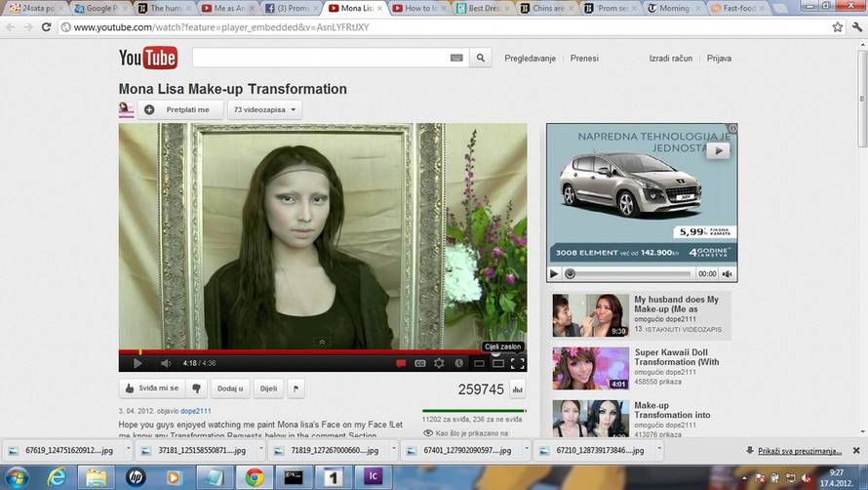The image size is (868, 490).
Task: Toggle closed captions (CC) in the player
Action: (420, 363)
